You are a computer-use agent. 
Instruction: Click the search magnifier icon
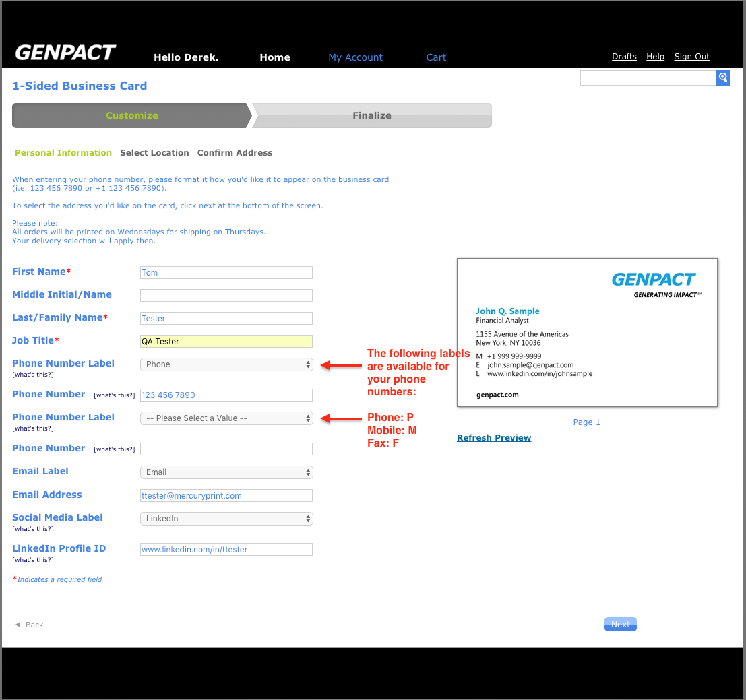coord(723,78)
